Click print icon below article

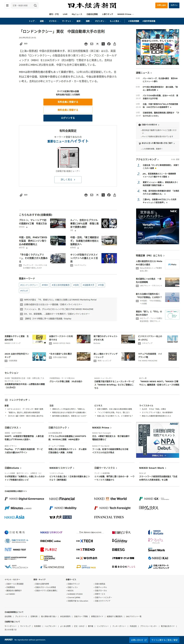[86, 195]
